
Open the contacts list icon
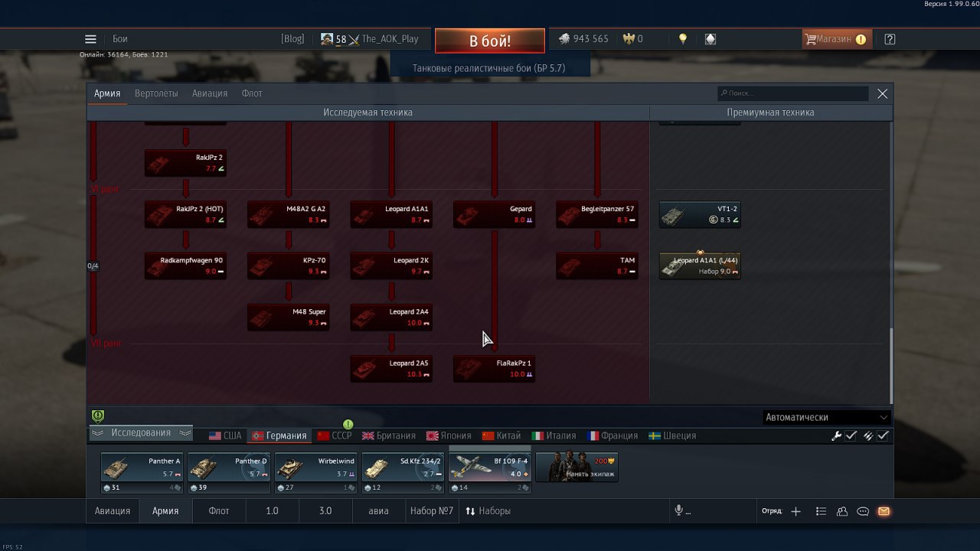pyautogui.click(x=821, y=511)
